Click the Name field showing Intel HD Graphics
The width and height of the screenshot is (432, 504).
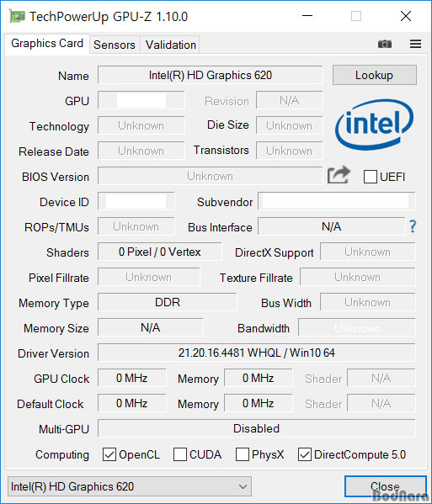point(210,75)
